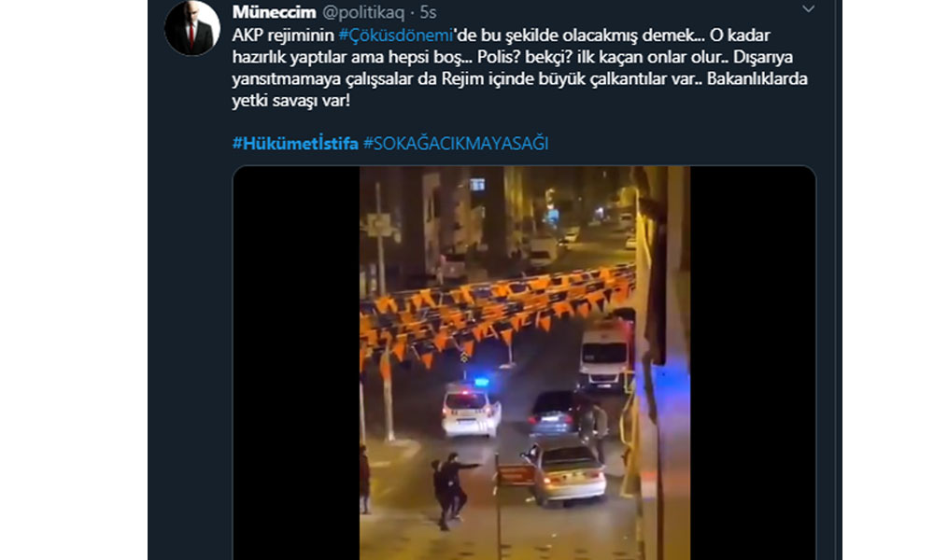Click the white van in the video
Screen dimensions: 934x560
pos(606,354)
